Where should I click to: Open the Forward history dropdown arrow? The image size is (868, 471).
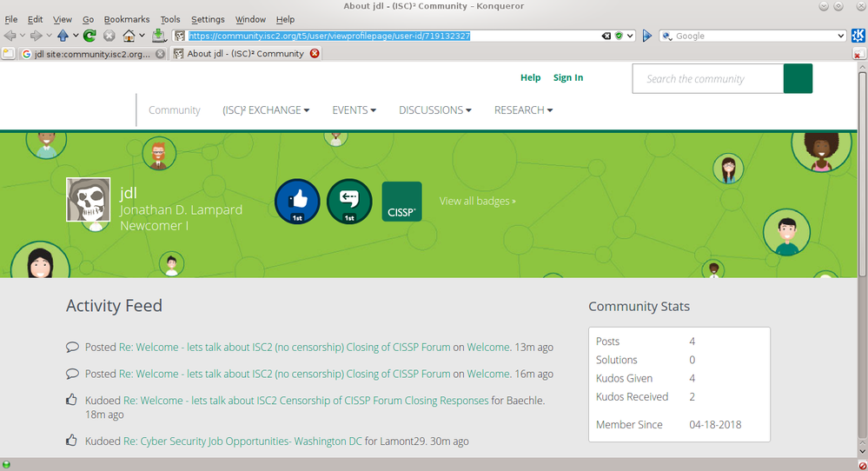[50, 36]
